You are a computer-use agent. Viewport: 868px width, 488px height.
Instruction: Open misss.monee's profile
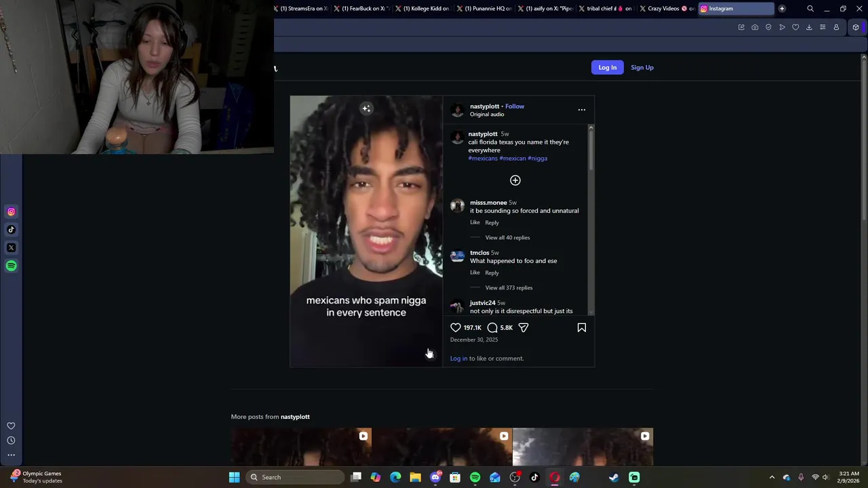[x=488, y=203]
